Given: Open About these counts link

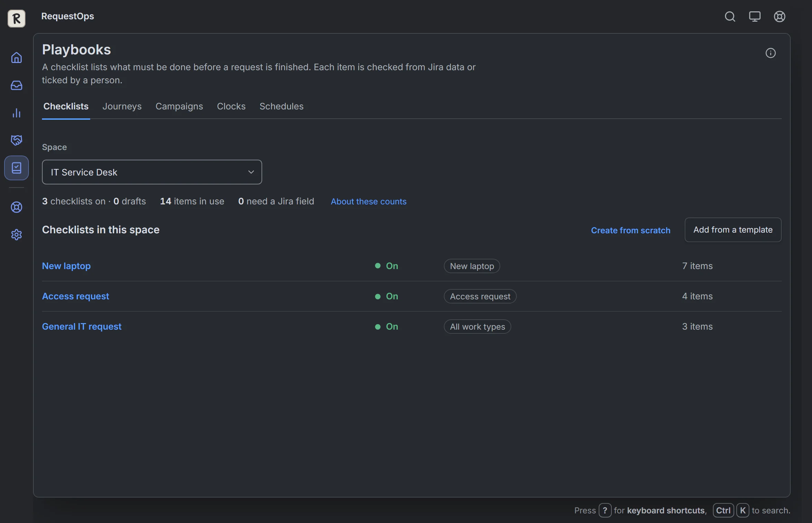Looking at the screenshot, I should pyautogui.click(x=368, y=201).
